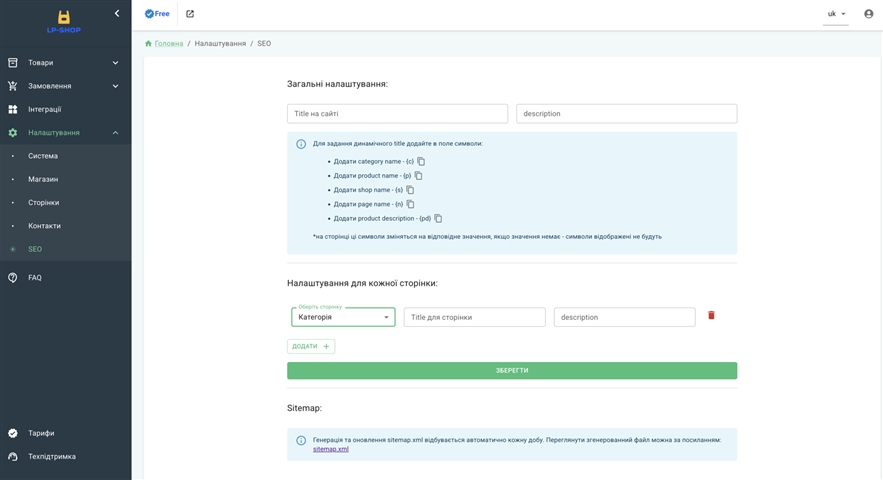Open the page selector dropdown showing Категорія
The image size is (883, 480).
point(343,317)
